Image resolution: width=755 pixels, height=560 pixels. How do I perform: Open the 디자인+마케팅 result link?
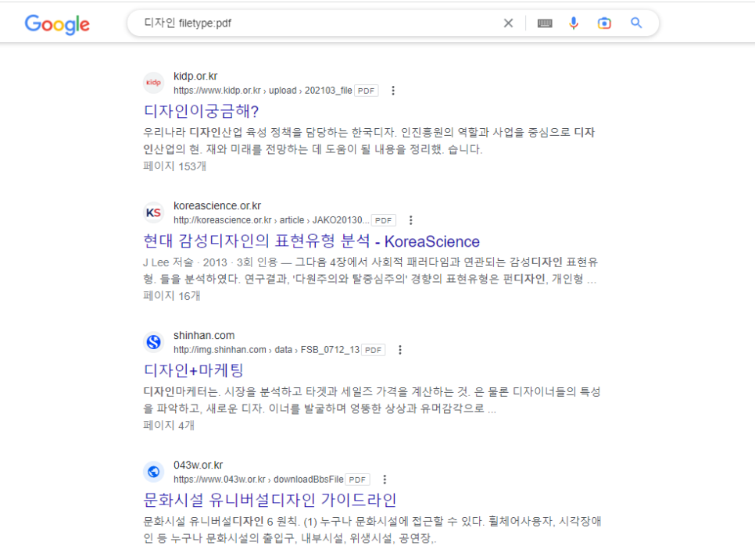pyautogui.click(x=194, y=370)
